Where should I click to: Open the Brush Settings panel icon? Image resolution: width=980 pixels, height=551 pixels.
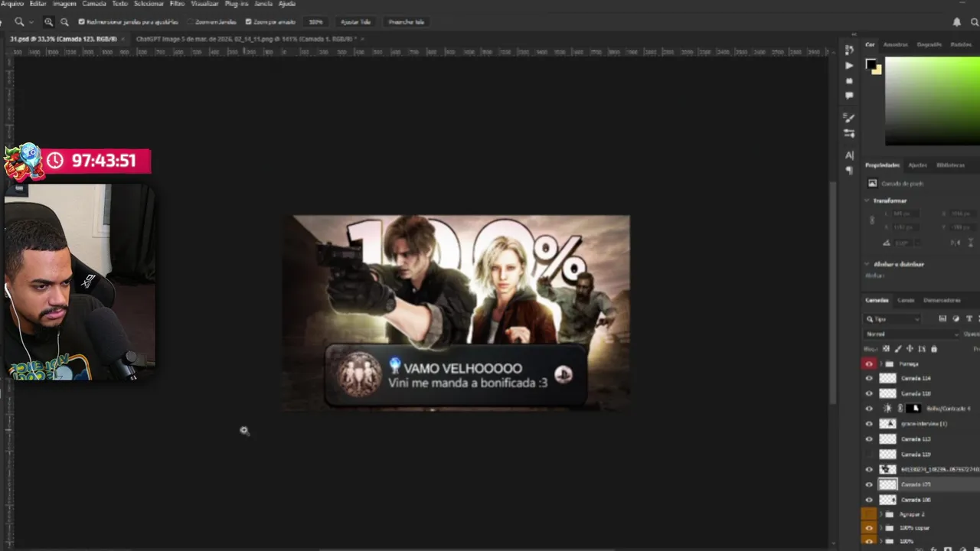point(849,118)
